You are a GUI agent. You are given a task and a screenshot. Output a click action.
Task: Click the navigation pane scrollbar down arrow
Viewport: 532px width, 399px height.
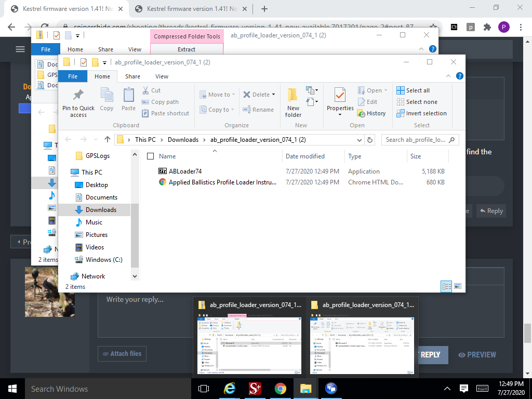coord(135,276)
